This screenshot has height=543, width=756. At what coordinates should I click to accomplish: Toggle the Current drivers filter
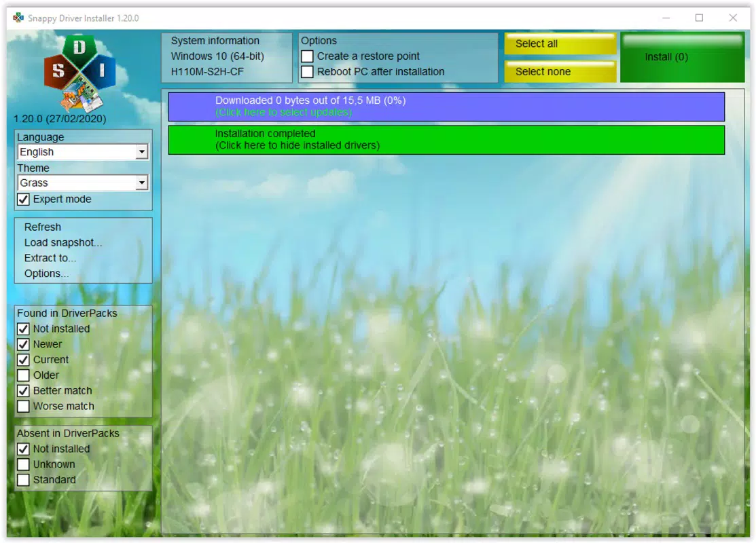tap(23, 360)
